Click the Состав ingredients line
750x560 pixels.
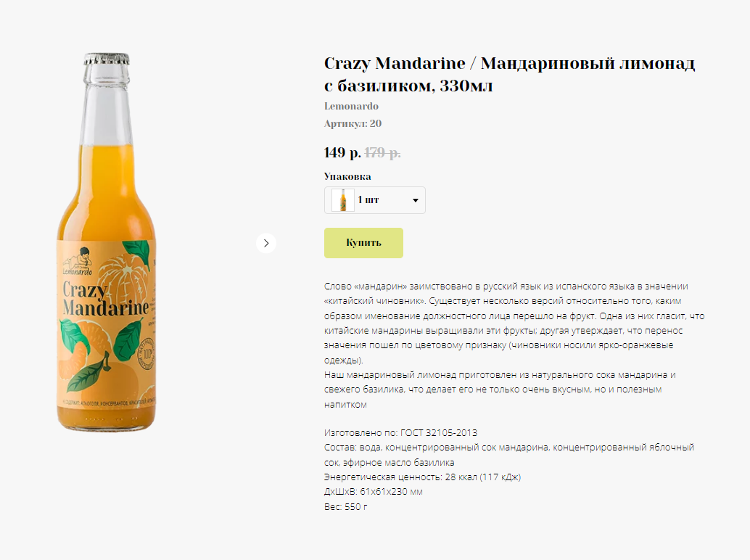pos(509,455)
